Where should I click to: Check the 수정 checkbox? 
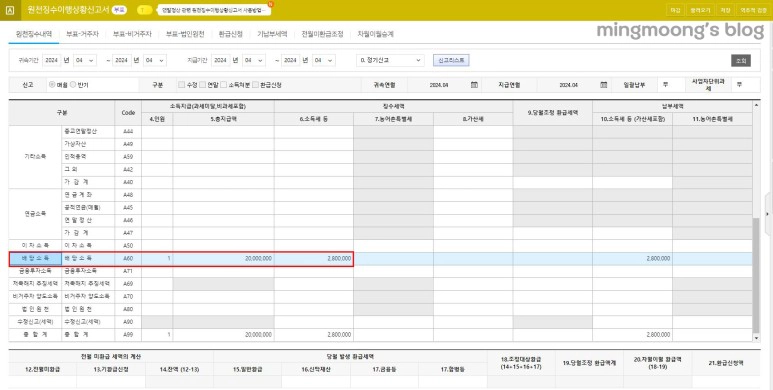pyautogui.click(x=181, y=85)
